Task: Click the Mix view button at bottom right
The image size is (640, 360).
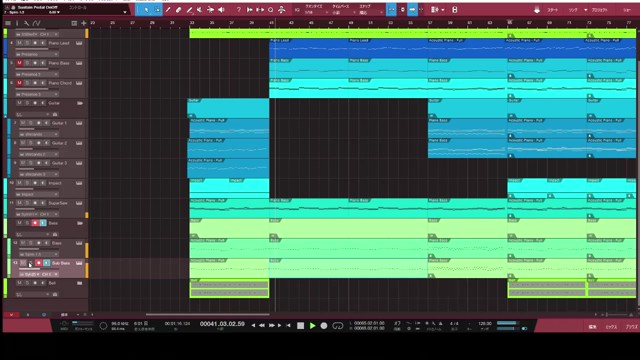Action: (611, 327)
